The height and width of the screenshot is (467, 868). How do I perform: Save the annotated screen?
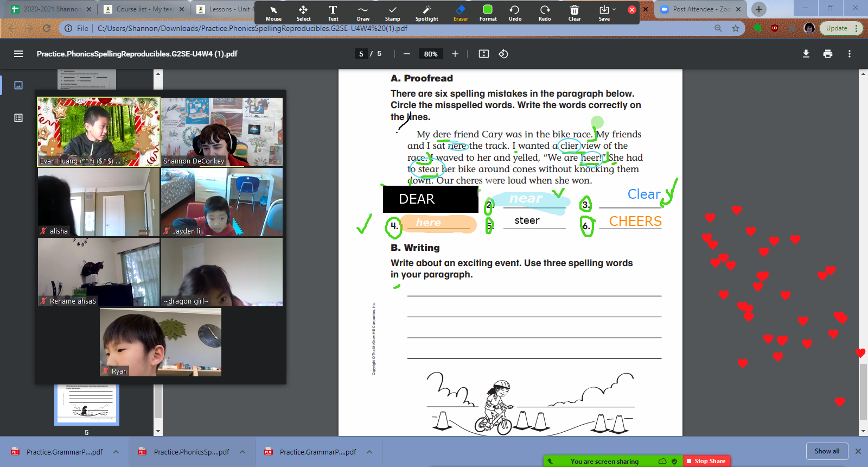604,13
